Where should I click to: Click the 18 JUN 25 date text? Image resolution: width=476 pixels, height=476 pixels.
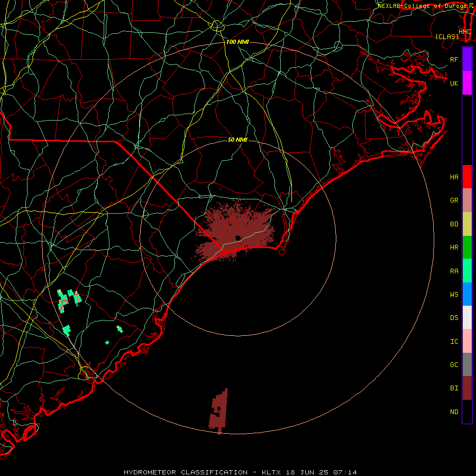(308, 472)
